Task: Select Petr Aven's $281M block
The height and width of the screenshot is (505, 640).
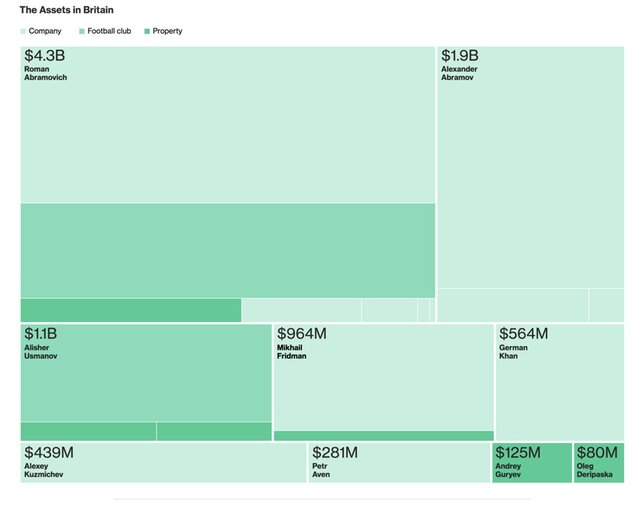Action: pyautogui.click(x=399, y=463)
